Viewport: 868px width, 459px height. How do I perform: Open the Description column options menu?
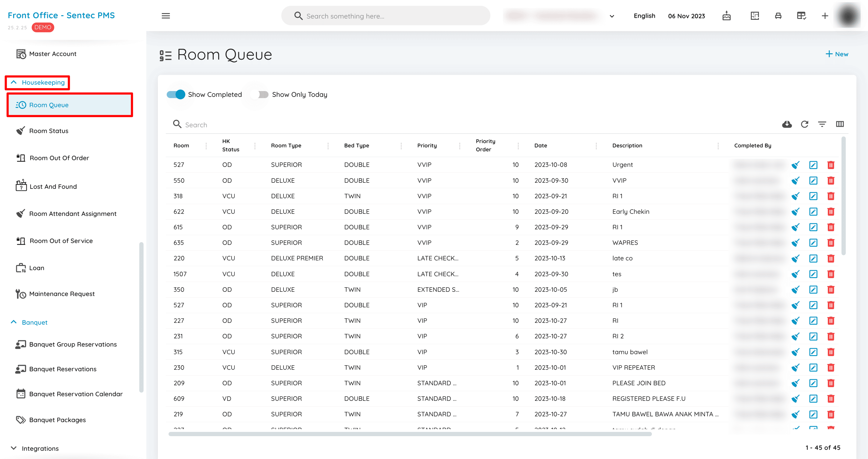pos(718,146)
